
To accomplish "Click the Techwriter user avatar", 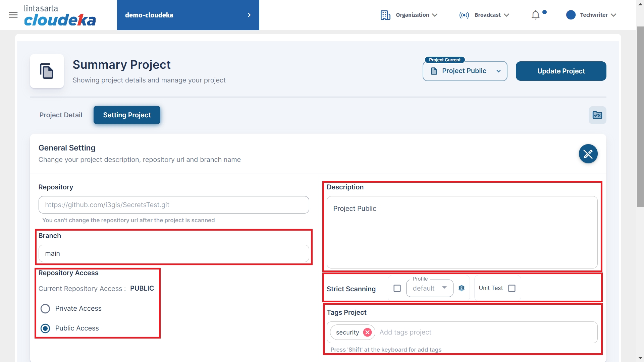I will [571, 15].
